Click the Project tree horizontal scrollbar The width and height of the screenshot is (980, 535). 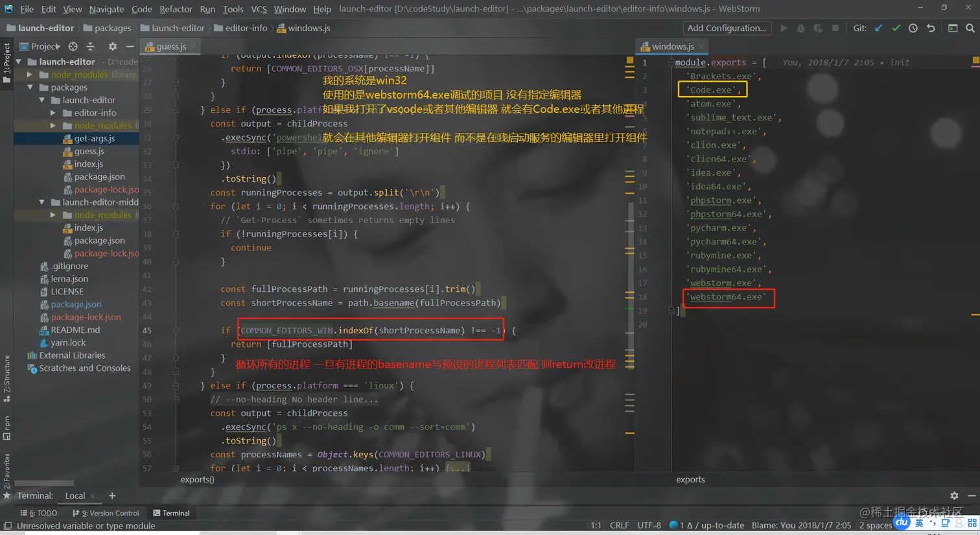pyautogui.click(x=44, y=483)
